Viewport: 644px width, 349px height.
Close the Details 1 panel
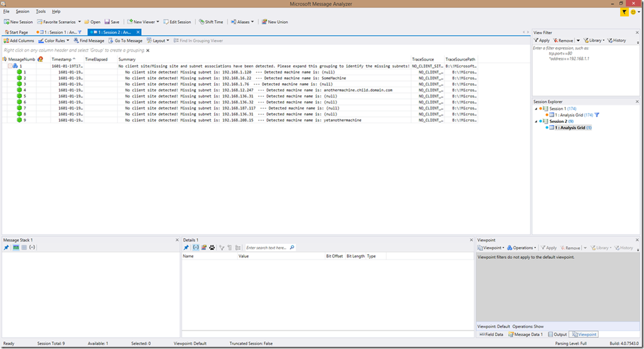click(471, 240)
